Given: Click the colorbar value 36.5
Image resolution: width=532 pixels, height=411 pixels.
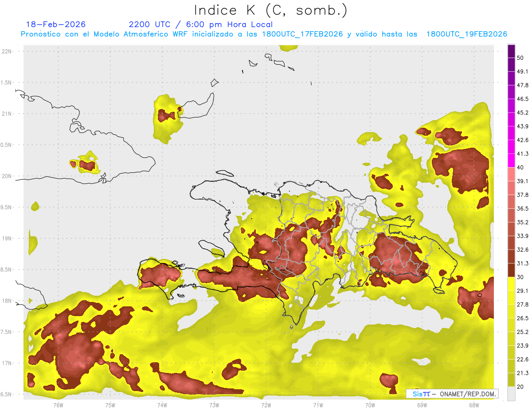Looking at the screenshot, I should coord(522,208).
